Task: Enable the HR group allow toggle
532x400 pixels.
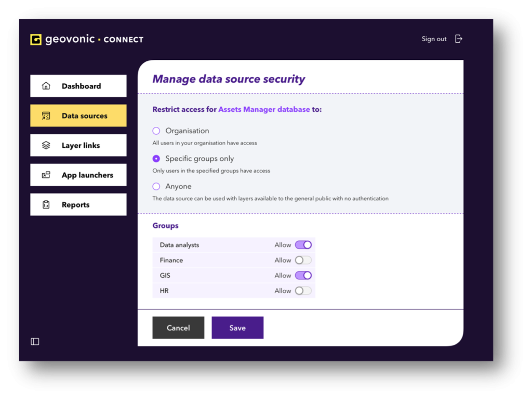Action: pos(303,291)
